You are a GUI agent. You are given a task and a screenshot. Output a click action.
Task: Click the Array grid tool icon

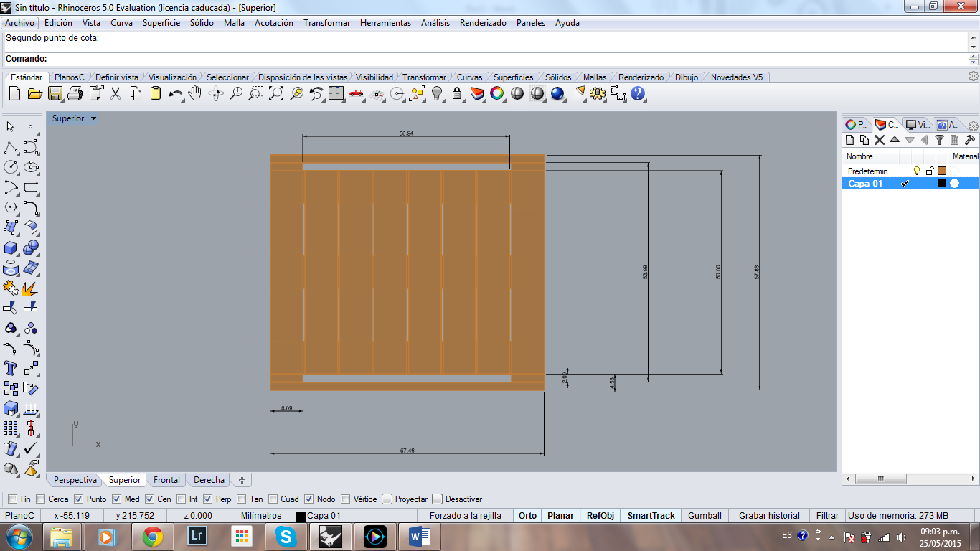click(11, 428)
